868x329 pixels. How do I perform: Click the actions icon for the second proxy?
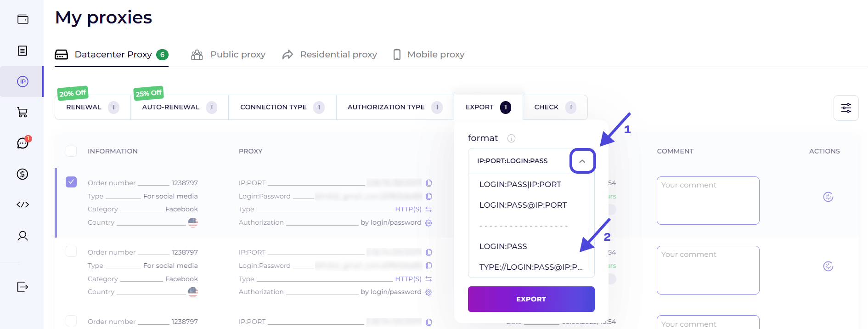tap(828, 267)
